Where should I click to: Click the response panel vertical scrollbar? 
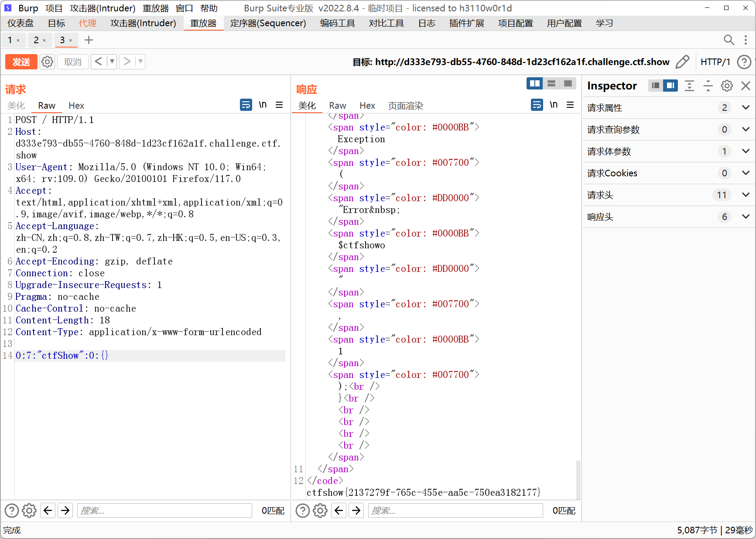tap(578, 479)
